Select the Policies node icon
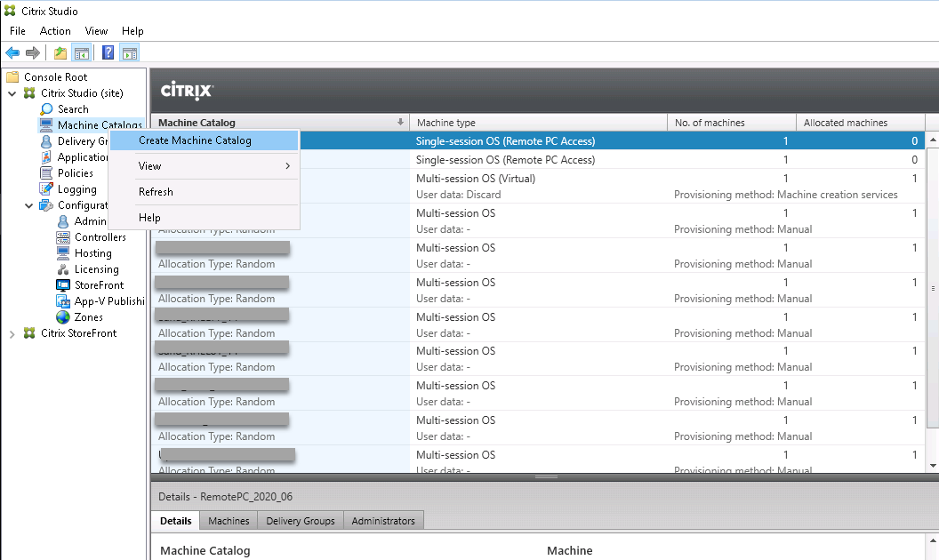This screenshot has width=939, height=560. (x=47, y=173)
